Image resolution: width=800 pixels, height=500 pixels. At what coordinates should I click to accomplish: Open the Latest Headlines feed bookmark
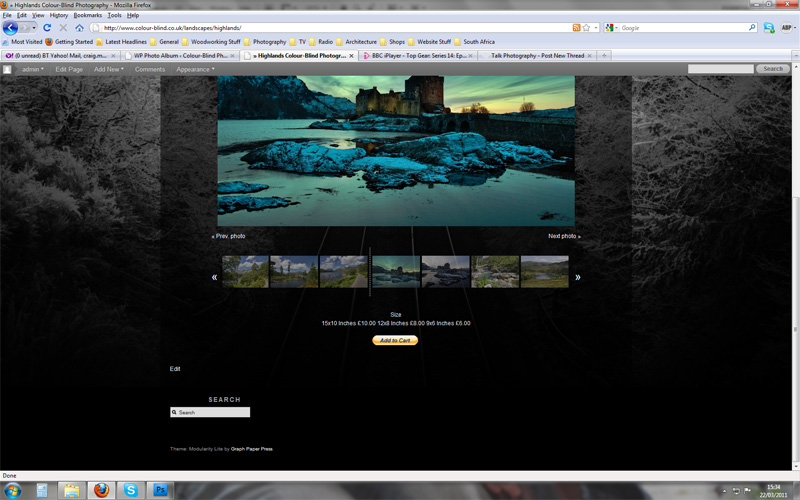[x=121, y=42]
